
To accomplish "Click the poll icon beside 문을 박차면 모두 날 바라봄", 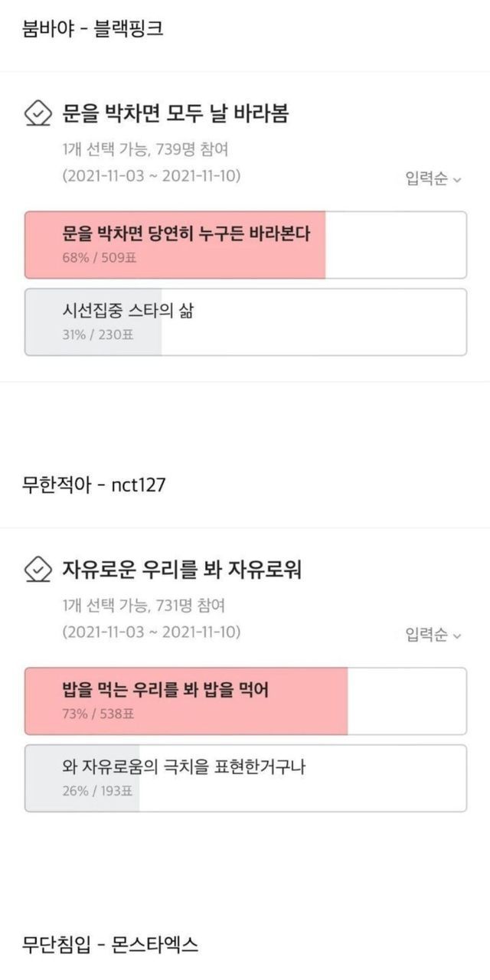I will tap(38, 114).
